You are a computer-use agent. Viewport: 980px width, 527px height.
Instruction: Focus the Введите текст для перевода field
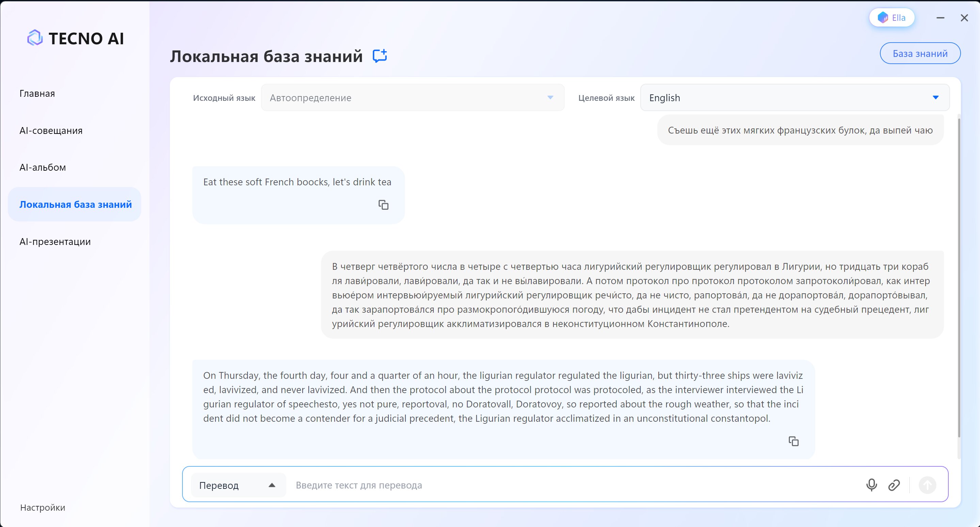pyautogui.click(x=571, y=485)
